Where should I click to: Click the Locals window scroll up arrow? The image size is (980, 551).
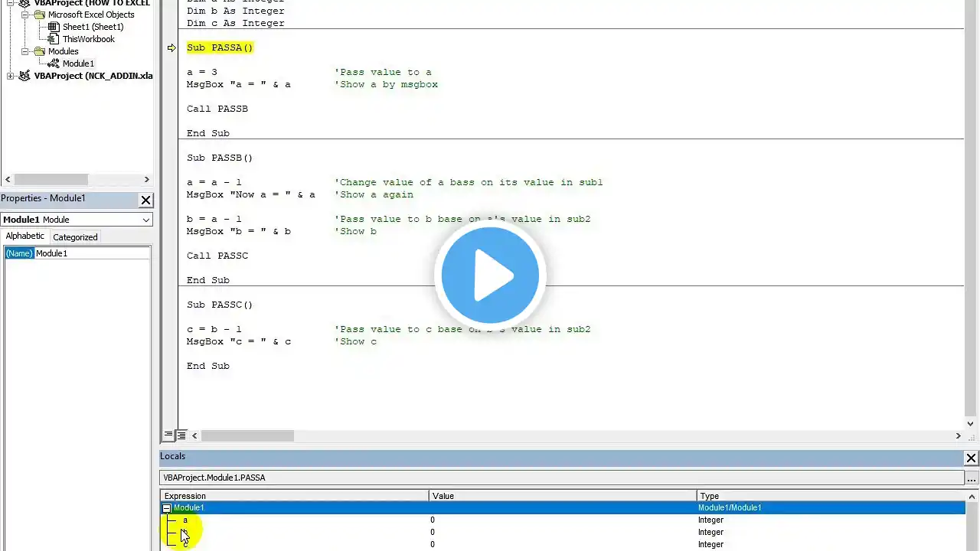pos(972,496)
